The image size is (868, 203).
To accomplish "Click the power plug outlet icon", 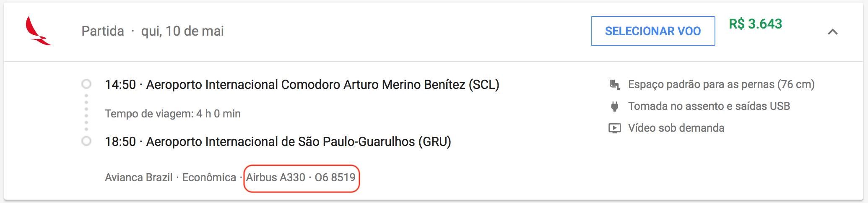I will (x=614, y=107).
